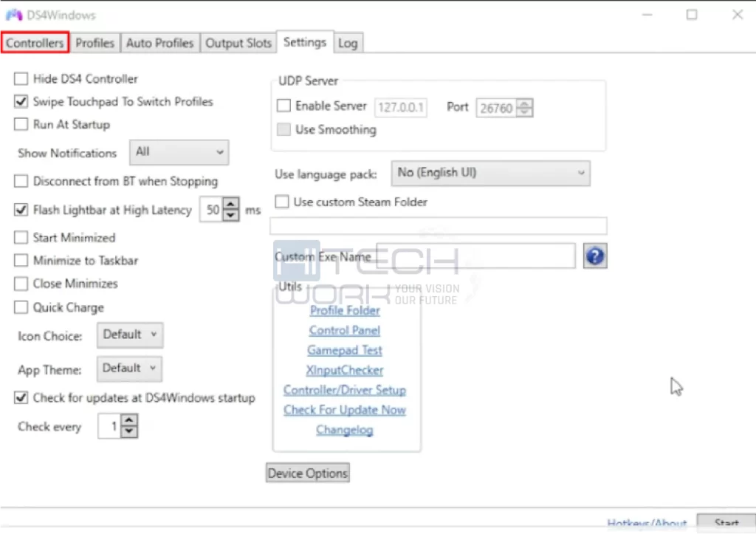Enable the UDP Server checkbox
The width and height of the screenshot is (756, 534).
[283, 105]
